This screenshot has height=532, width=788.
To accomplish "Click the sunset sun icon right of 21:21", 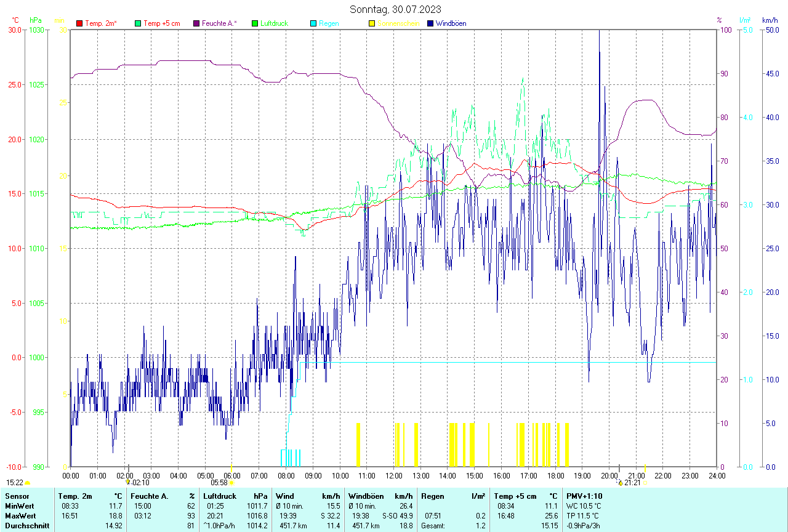I will coord(645,483).
